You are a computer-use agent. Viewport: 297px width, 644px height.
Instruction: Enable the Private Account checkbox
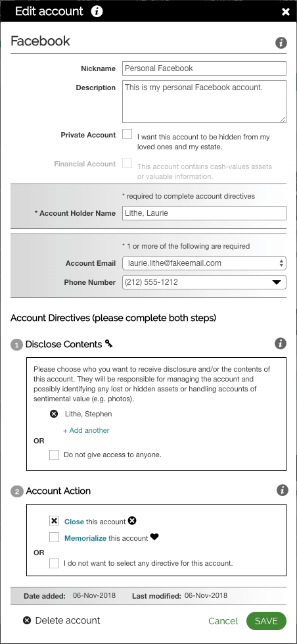(127, 134)
